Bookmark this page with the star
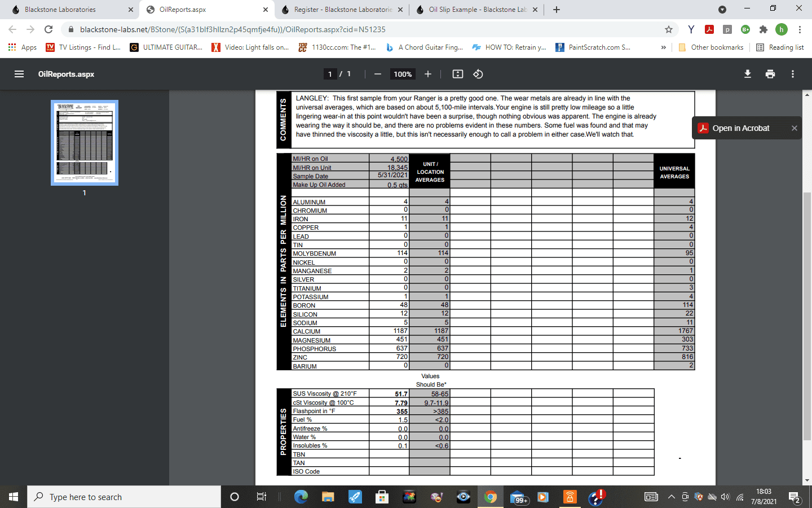 pos(669,29)
